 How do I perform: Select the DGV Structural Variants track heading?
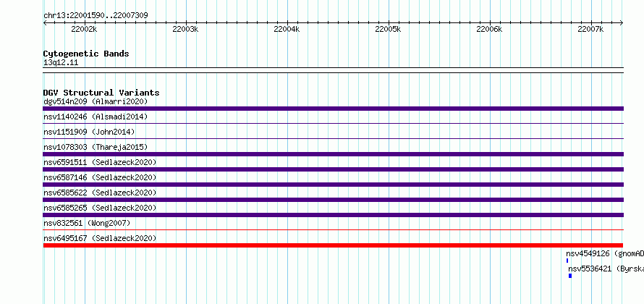(101, 93)
